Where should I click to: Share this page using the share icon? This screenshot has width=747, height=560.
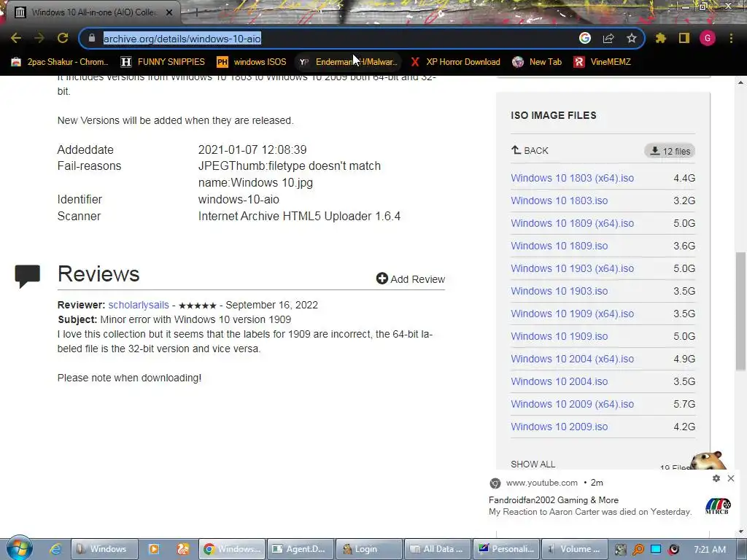608,38
